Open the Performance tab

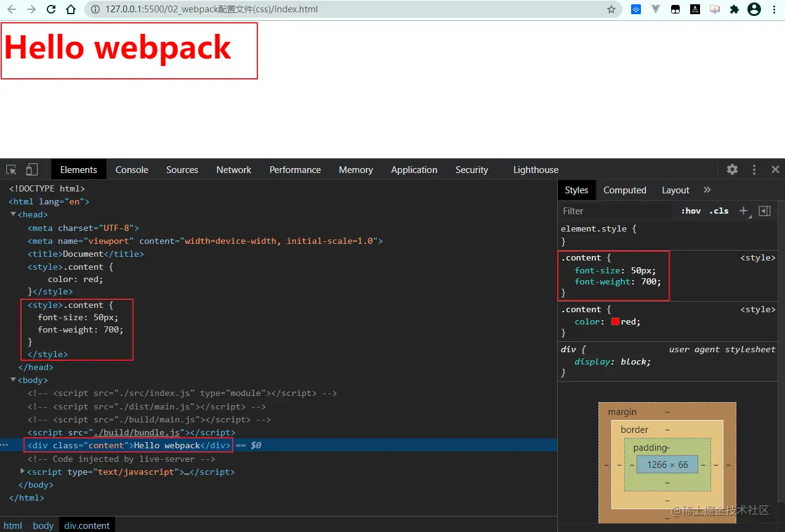tap(295, 169)
